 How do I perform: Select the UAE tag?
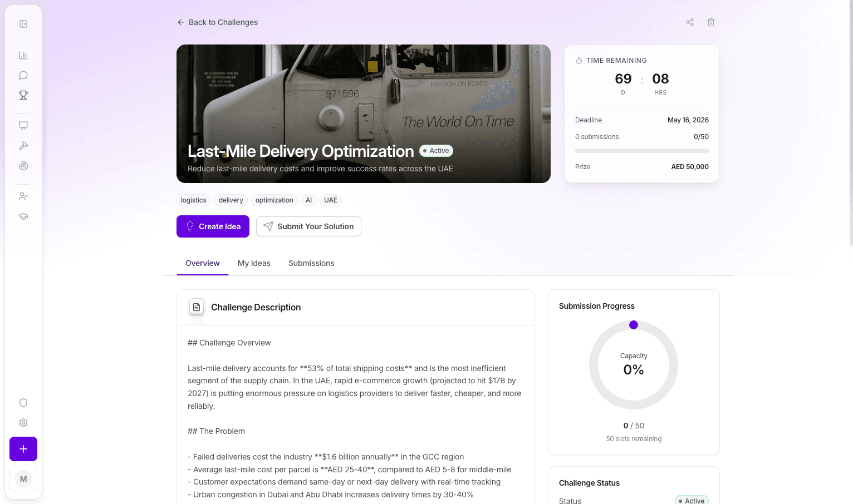pyautogui.click(x=331, y=200)
